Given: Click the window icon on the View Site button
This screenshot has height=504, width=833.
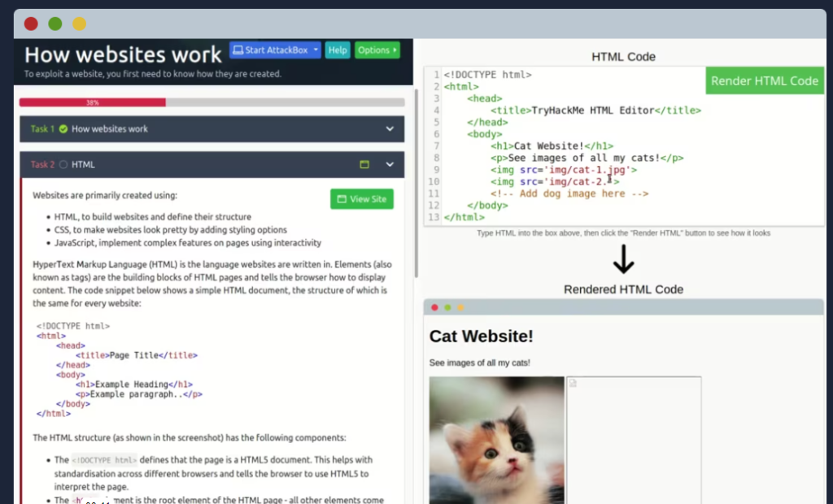Looking at the screenshot, I should tap(342, 199).
